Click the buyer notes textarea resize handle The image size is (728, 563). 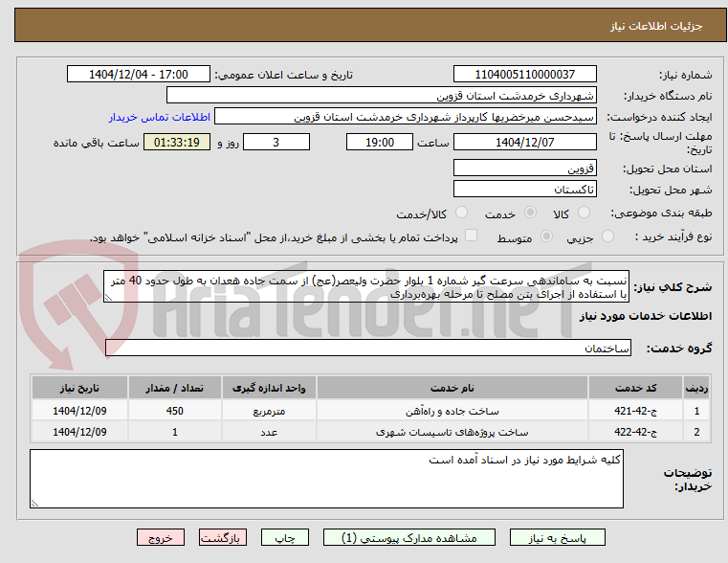pos(34,503)
